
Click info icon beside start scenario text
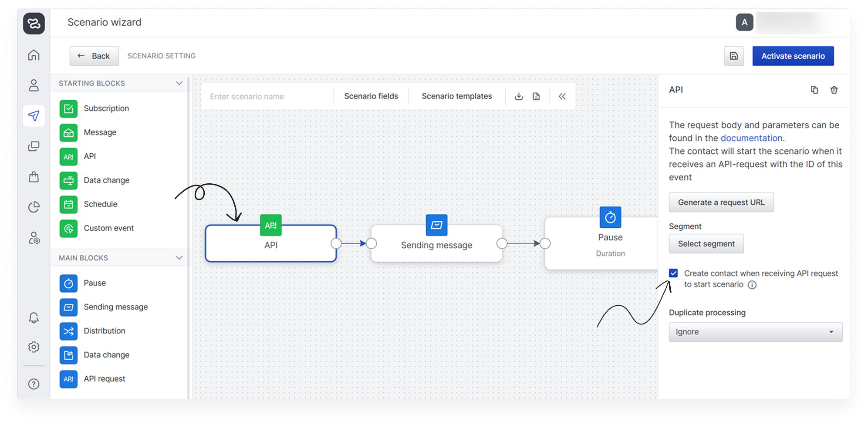point(752,285)
